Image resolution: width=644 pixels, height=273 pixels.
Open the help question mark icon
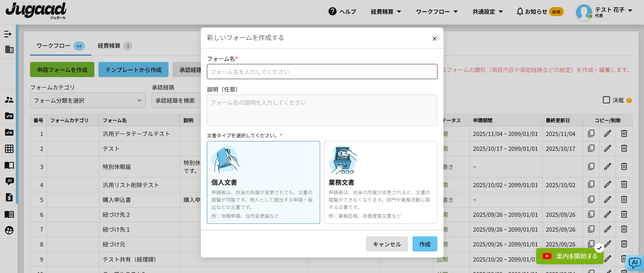pos(332,12)
